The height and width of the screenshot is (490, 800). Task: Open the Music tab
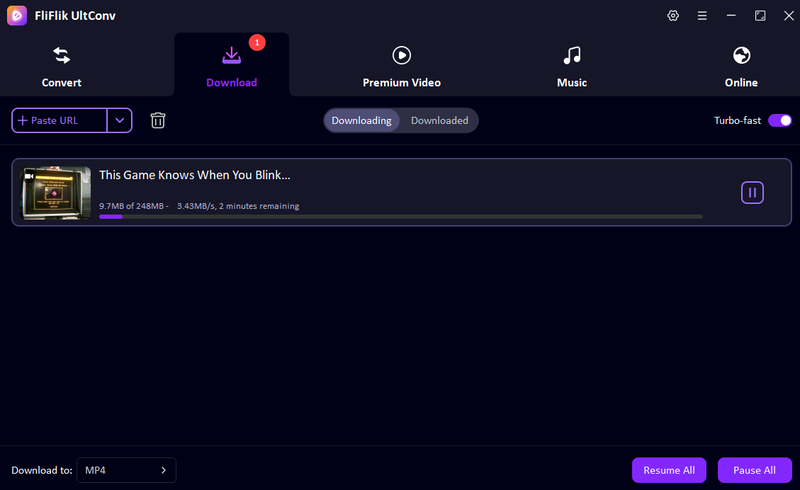571,66
